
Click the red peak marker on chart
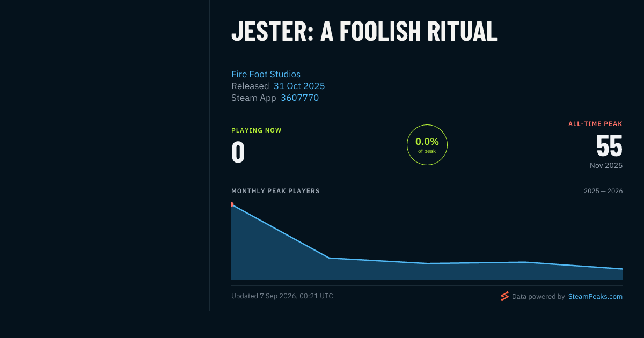pos(232,204)
